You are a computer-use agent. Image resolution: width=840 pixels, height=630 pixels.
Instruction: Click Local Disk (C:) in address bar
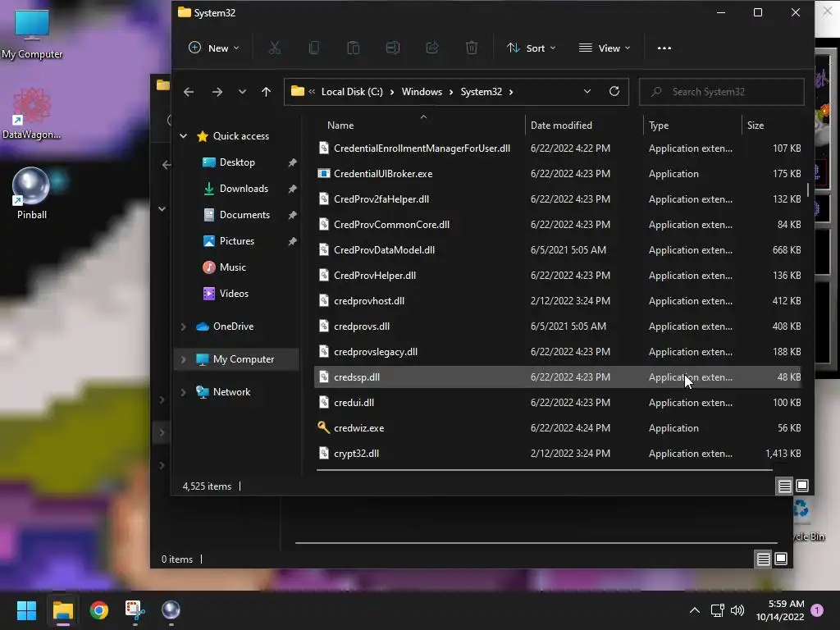click(x=352, y=92)
